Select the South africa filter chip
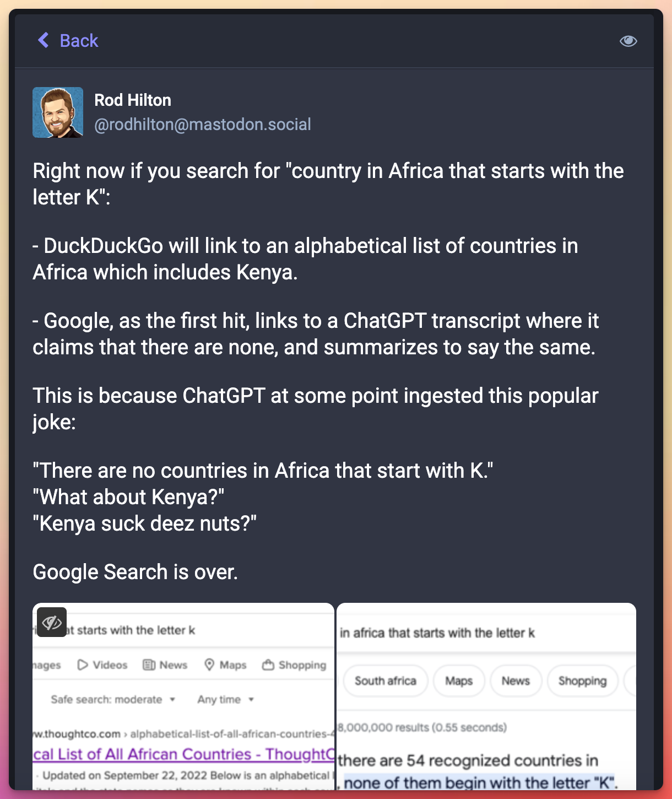Viewport: 672px width, 799px height. tap(385, 681)
